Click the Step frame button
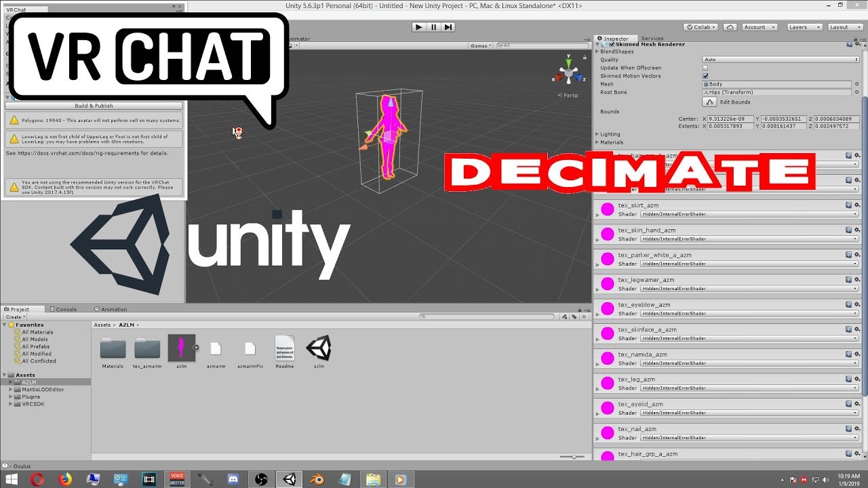Image resolution: width=868 pixels, height=488 pixels. 448,27
